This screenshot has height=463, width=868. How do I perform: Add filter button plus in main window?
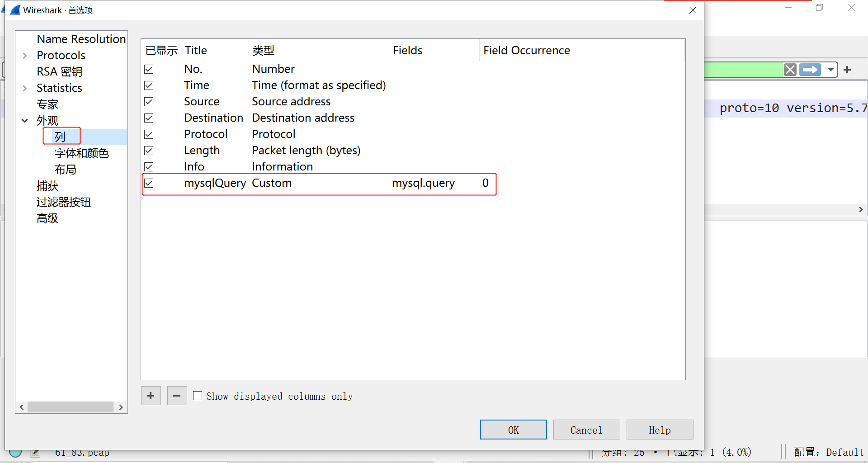847,70
